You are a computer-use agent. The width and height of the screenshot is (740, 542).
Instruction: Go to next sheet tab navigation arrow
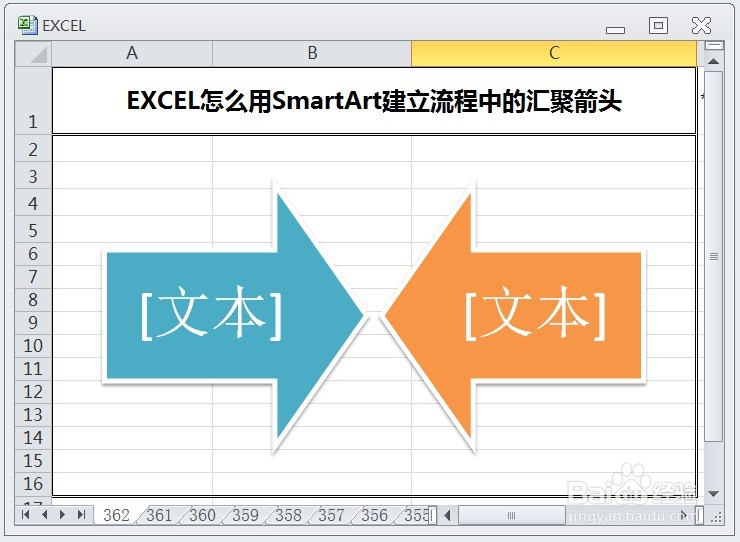62,515
